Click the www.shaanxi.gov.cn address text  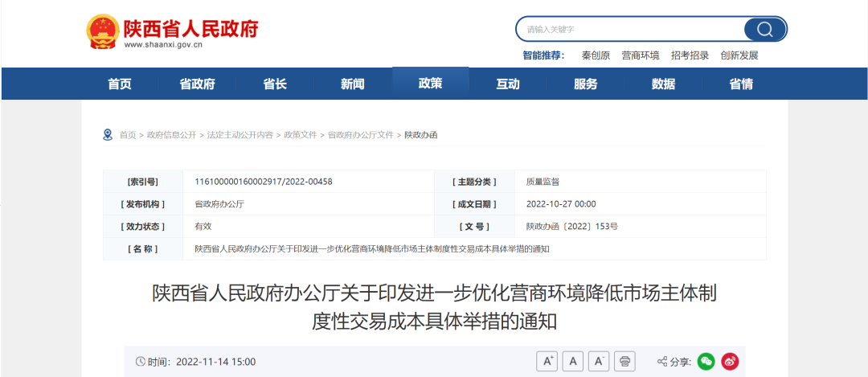pyautogui.click(x=163, y=45)
